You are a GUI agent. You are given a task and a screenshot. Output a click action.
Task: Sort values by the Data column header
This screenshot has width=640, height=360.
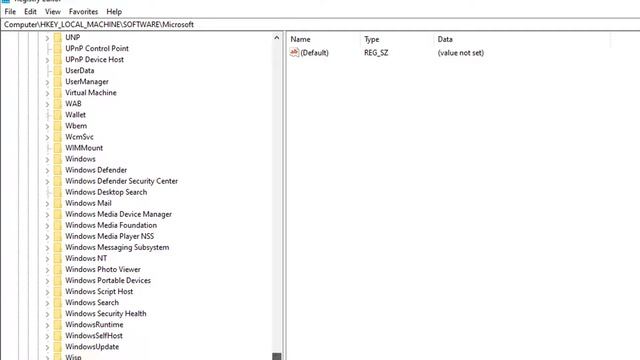point(445,39)
